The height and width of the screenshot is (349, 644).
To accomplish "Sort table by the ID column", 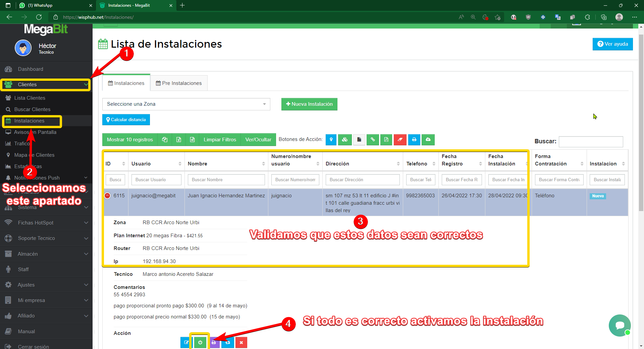I will click(116, 164).
